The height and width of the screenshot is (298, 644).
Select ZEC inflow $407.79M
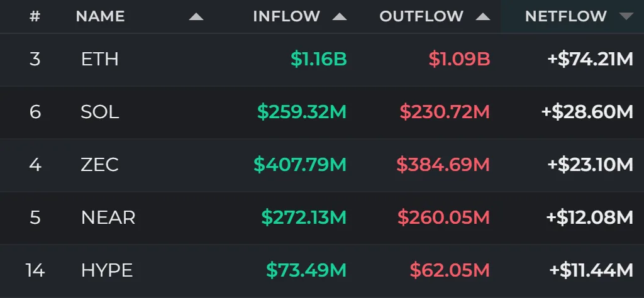(x=300, y=165)
